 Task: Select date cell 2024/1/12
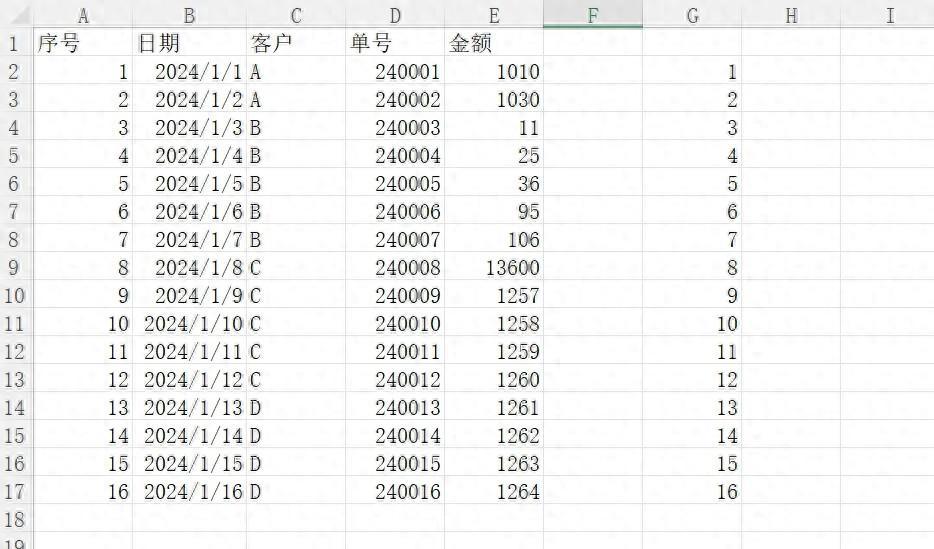[x=189, y=379]
